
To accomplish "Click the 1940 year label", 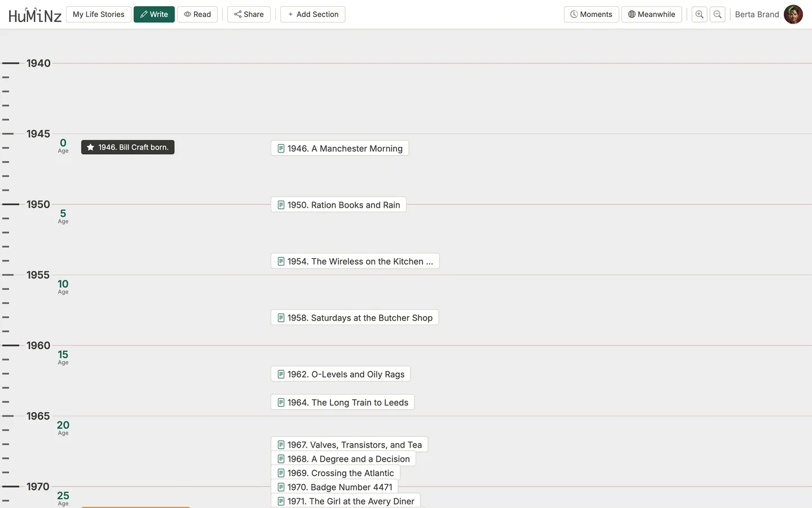I will click(38, 63).
